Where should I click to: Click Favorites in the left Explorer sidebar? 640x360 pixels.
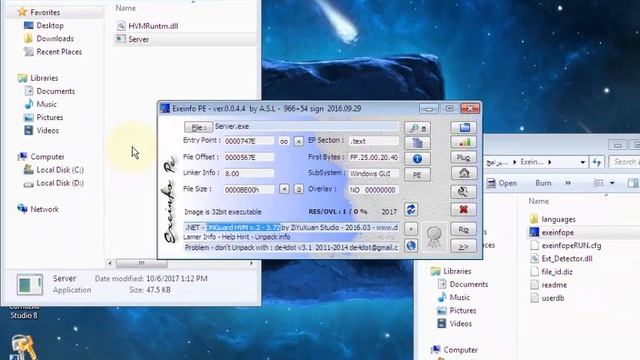click(x=45, y=12)
